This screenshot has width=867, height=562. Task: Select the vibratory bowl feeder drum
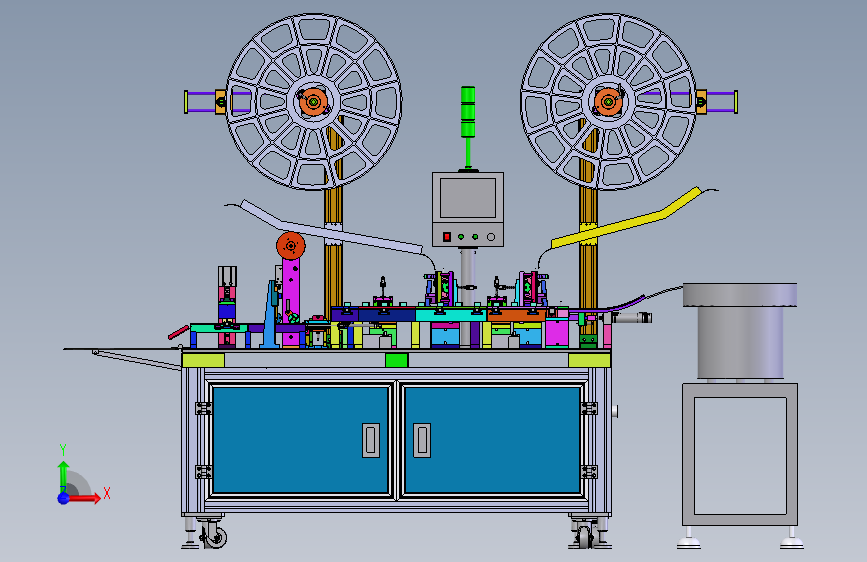[x=740, y=330]
